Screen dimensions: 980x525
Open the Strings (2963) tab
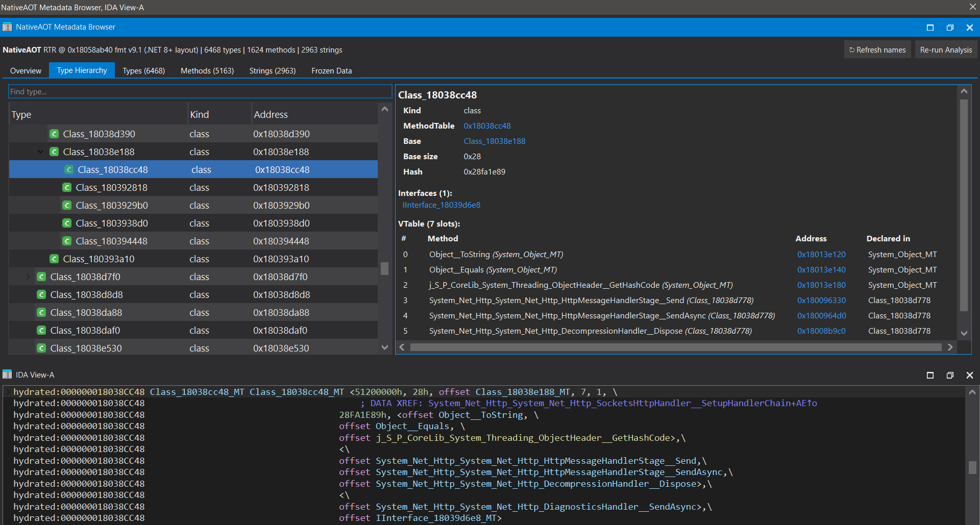[273, 71]
